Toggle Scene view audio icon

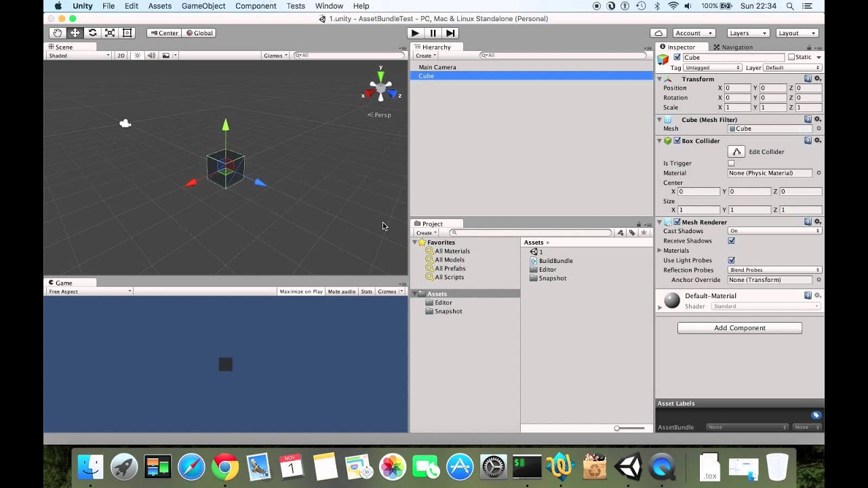tap(151, 55)
